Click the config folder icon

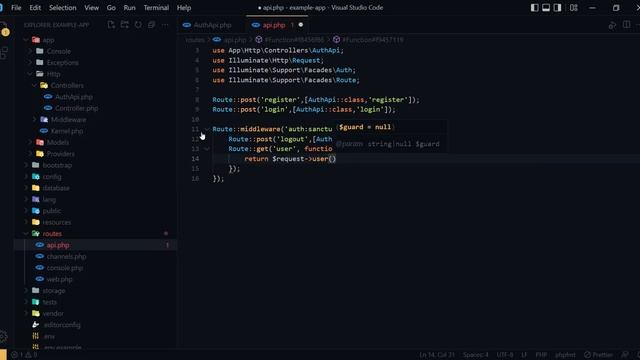pyautogui.click(x=36, y=177)
